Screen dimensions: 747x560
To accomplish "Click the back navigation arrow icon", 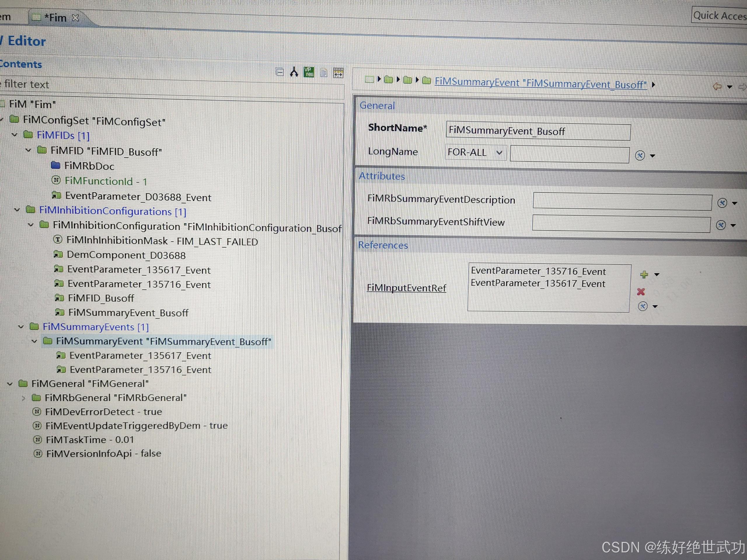I will [x=717, y=87].
